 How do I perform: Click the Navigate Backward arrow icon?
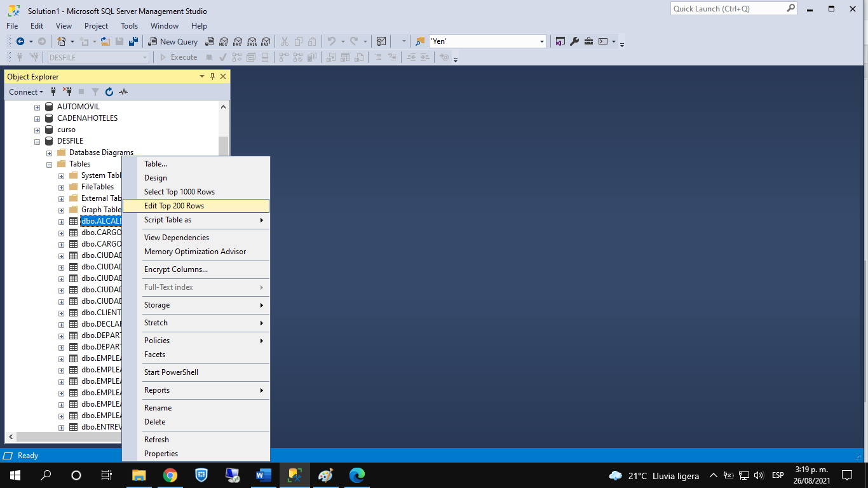point(20,41)
